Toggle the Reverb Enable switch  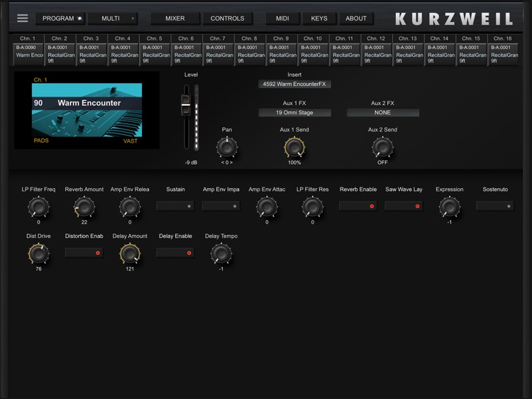coord(357,206)
